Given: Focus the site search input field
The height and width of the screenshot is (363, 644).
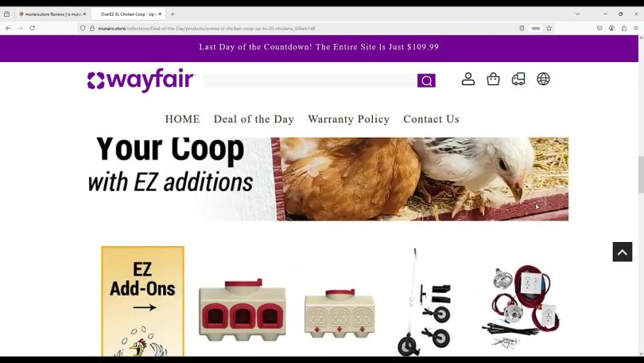Looking at the screenshot, I should [310, 80].
